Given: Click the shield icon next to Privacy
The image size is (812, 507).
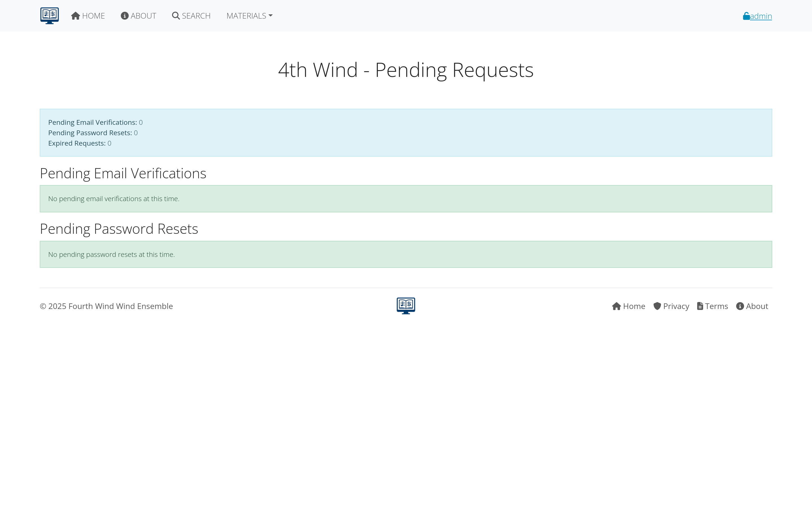Looking at the screenshot, I should pos(657,306).
